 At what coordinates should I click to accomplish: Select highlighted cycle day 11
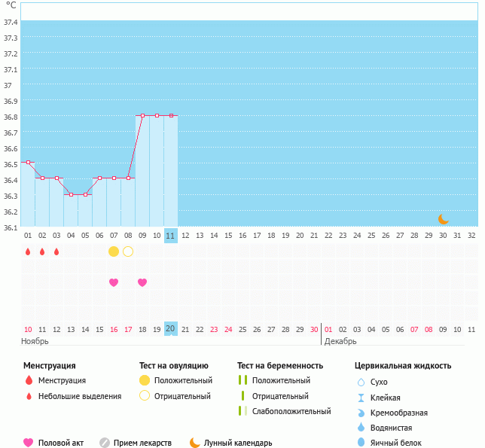click(171, 236)
